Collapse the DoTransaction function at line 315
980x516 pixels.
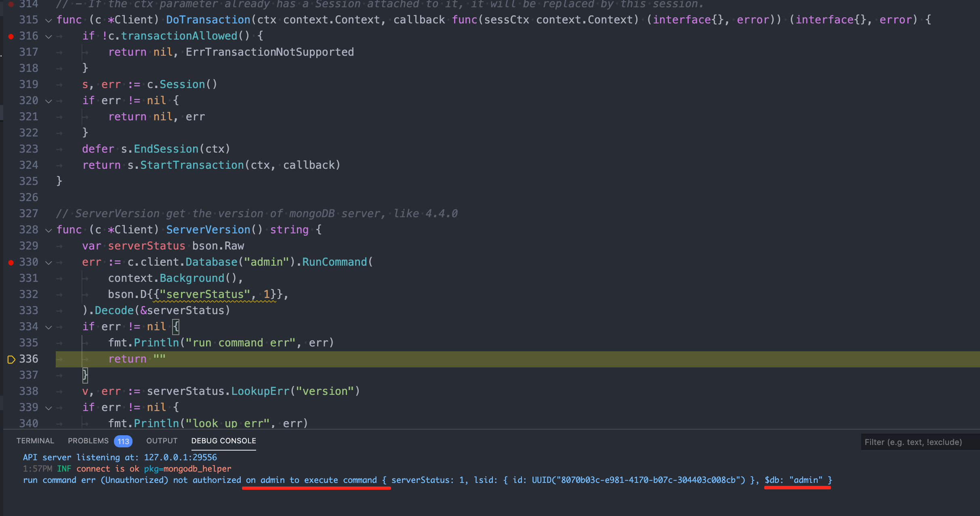48,20
